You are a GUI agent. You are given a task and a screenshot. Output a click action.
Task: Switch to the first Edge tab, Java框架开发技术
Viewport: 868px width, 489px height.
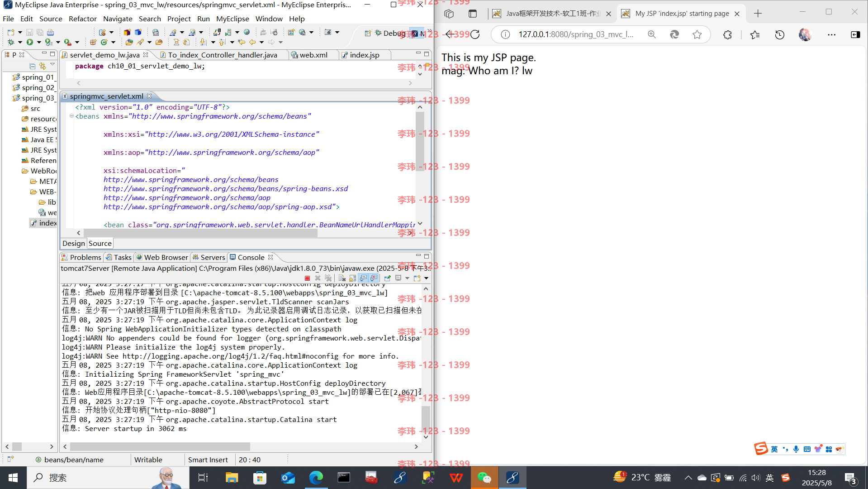click(x=552, y=14)
